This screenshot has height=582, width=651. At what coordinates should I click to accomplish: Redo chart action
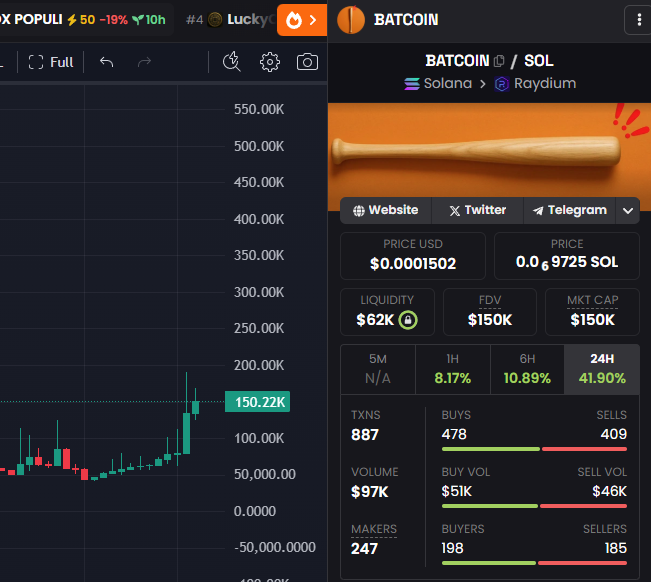coord(144,62)
